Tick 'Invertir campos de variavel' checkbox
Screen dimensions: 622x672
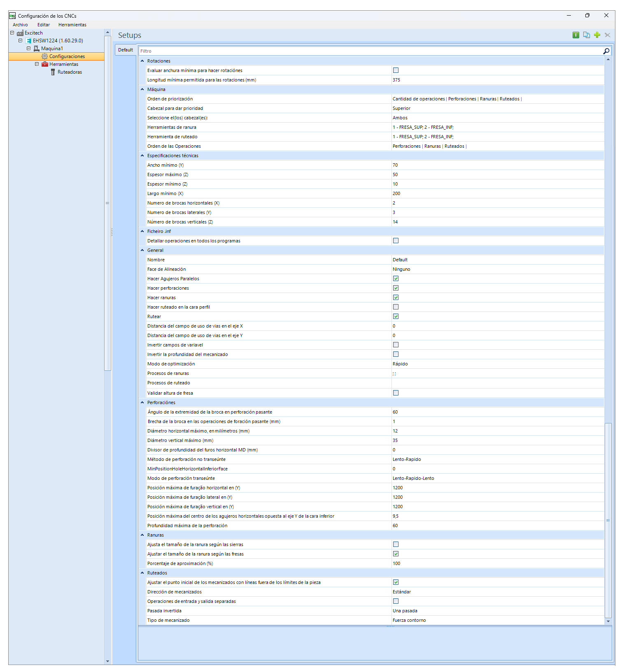click(x=396, y=345)
